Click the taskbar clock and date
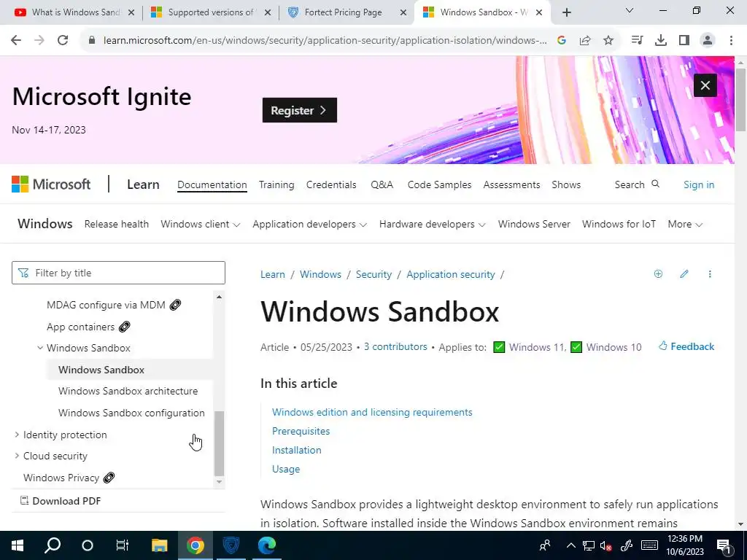Screen dimensions: 747x560 685,545
